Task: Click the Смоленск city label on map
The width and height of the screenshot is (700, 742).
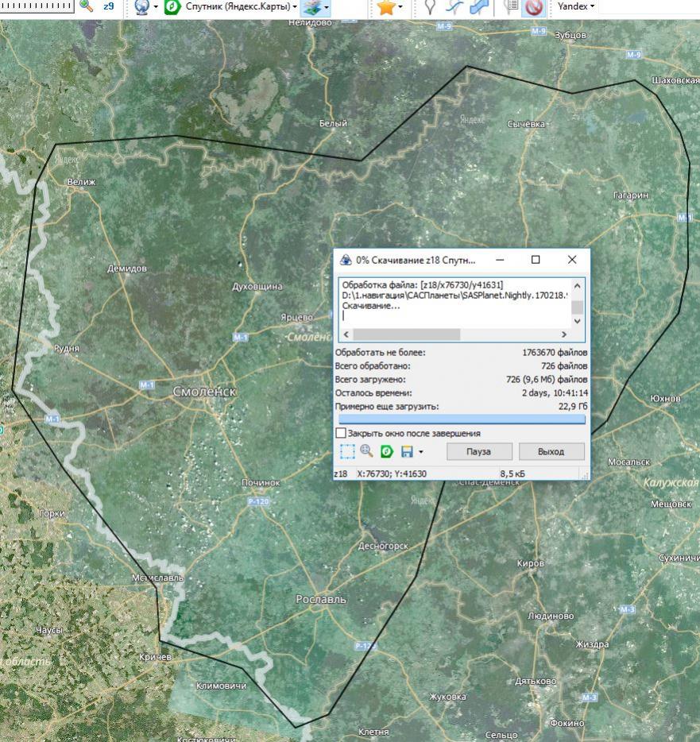Action: pyautogui.click(x=204, y=391)
